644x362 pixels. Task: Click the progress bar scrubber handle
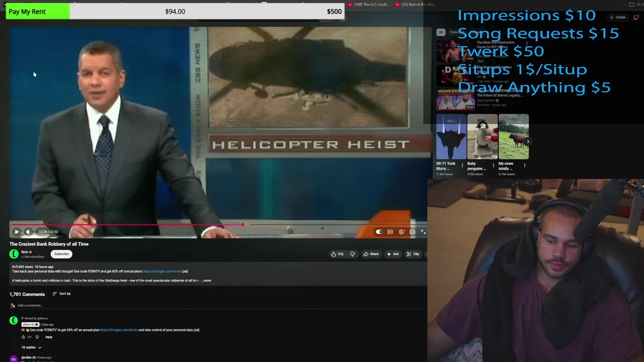pyautogui.click(x=243, y=225)
